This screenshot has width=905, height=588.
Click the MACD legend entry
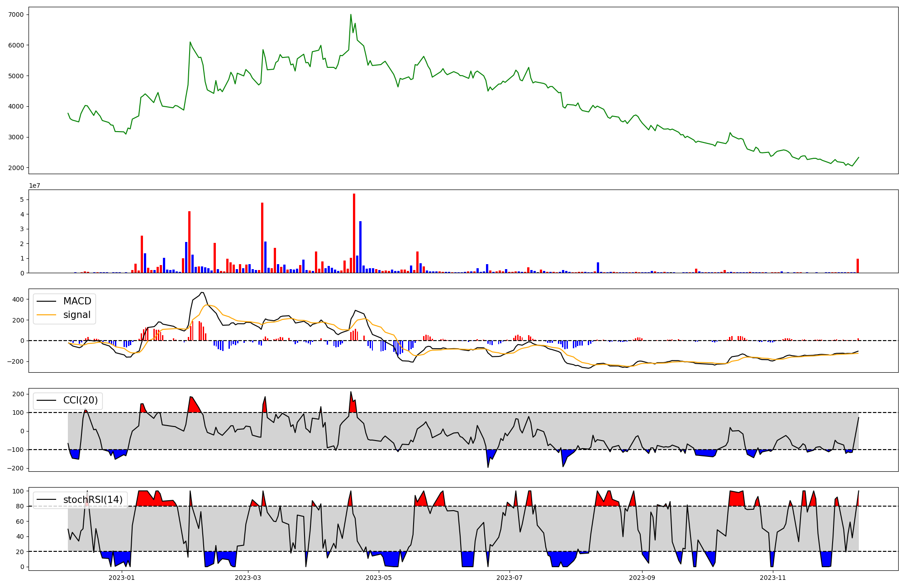(x=77, y=301)
